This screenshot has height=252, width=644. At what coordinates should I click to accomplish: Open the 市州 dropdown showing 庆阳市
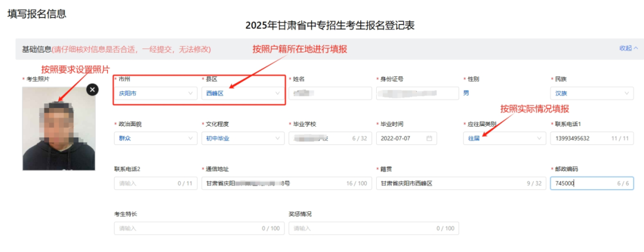[155, 93]
